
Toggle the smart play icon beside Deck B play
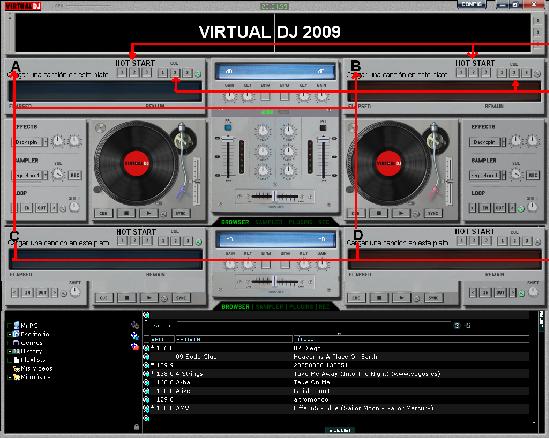416,214
